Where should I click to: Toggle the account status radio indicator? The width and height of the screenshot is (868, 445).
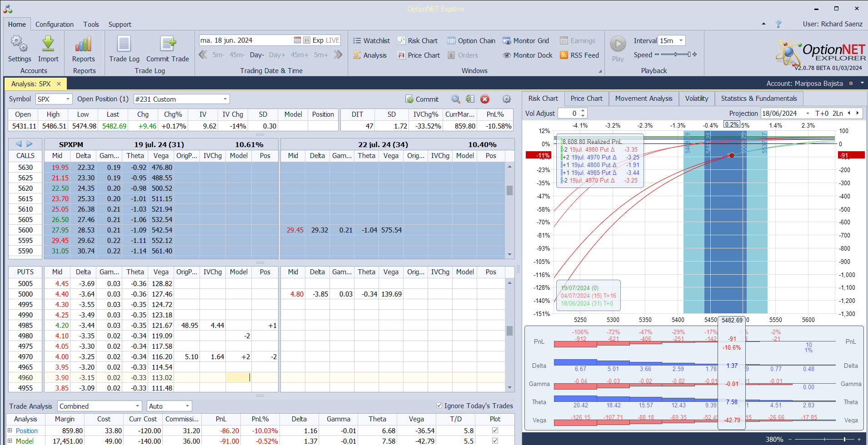click(x=851, y=84)
